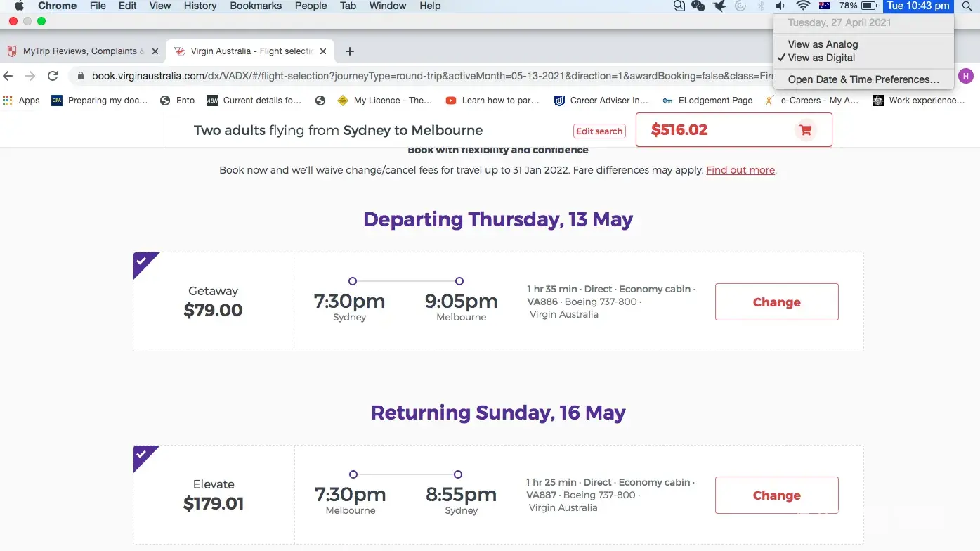The width and height of the screenshot is (980, 551).
Task: Go back using the browser back arrow
Action: coord(8,76)
